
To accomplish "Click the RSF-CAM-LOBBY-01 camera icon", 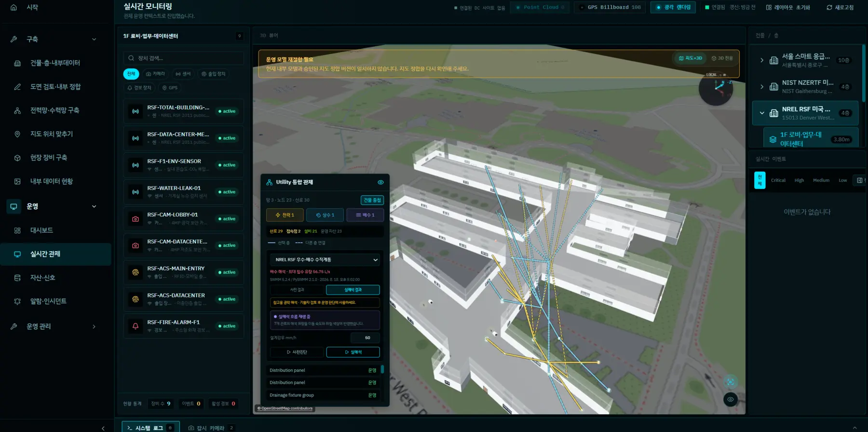I will pyautogui.click(x=136, y=219).
